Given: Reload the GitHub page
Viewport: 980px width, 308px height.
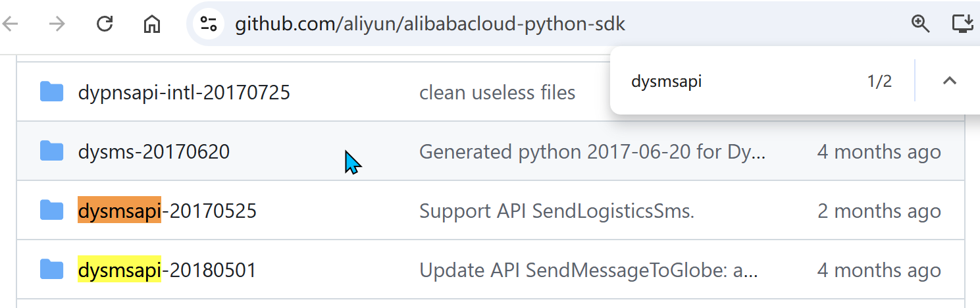Looking at the screenshot, I should pyautogui.click(x=105, y=24).
